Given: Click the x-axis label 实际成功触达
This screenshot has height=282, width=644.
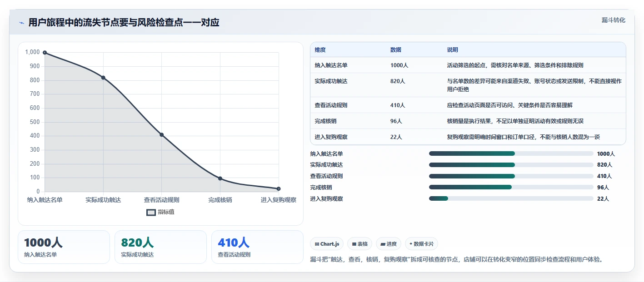Looking at the screenshot, I should point(103,200).
